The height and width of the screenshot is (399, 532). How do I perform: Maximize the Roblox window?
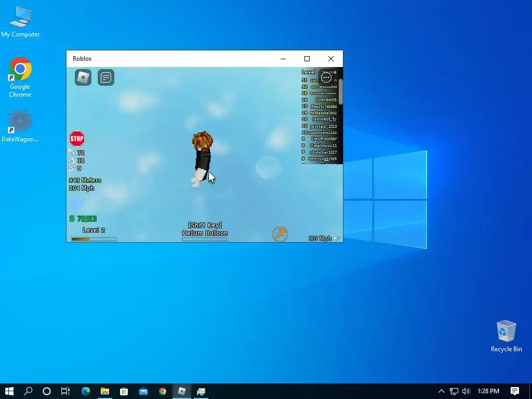click(x=307, y=58)
